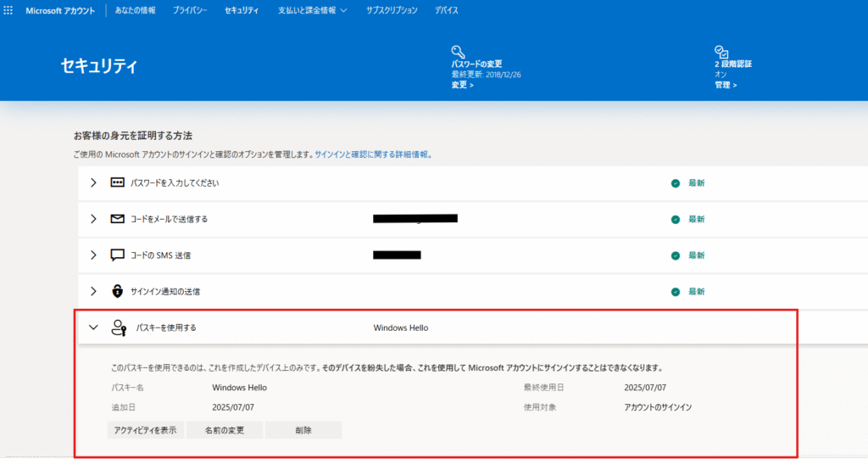Click 追加日 value 2025/07/07
Viewport: 868px width, 459px height.
point(233,407)
